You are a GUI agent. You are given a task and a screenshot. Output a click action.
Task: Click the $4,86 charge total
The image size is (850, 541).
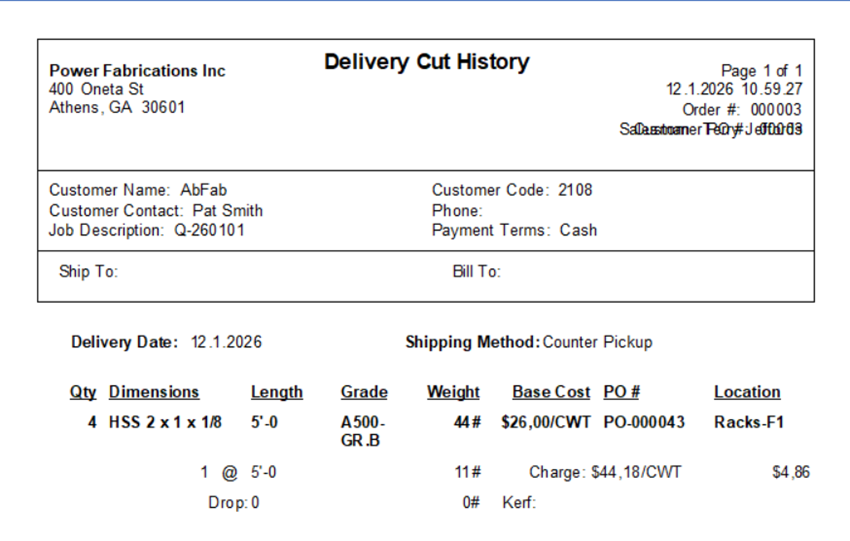pos(791,472)
